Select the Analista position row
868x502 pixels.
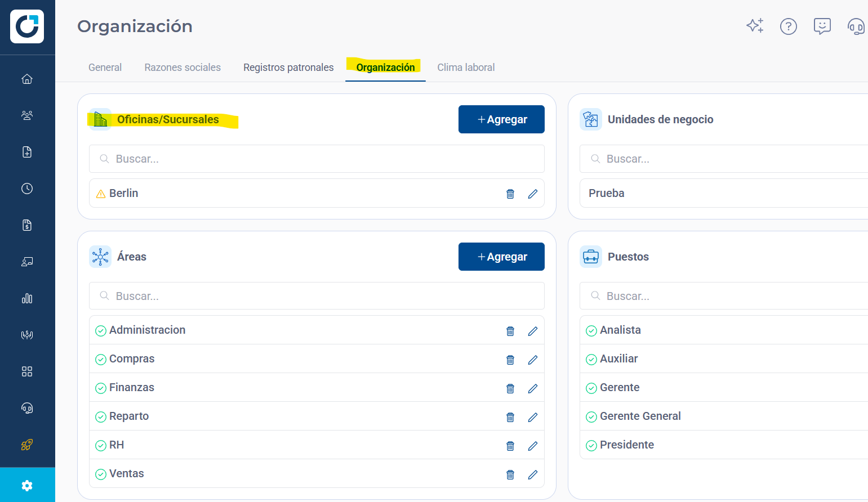724,330
